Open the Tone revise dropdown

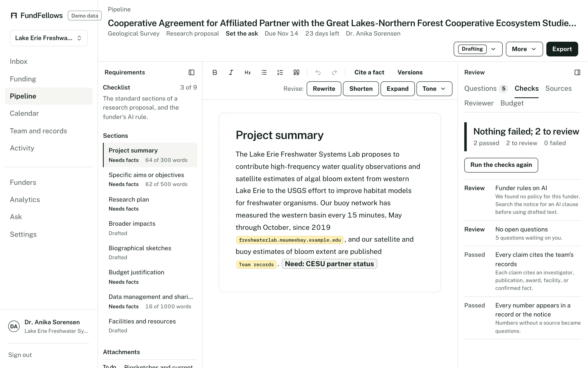coord(434,89)
